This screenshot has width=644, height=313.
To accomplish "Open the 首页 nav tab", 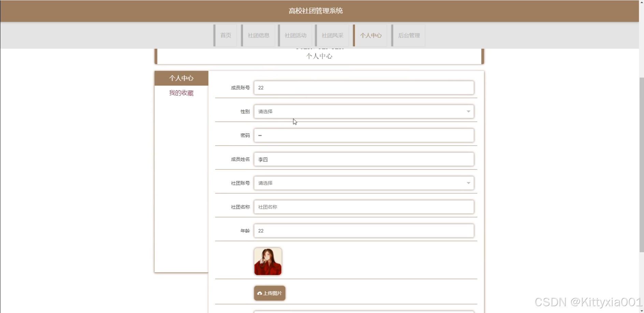I will tap(225, 35).
